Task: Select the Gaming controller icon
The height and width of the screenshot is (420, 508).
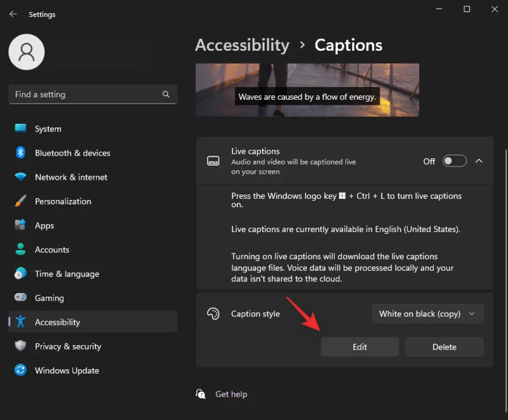Action: point(20,297)
